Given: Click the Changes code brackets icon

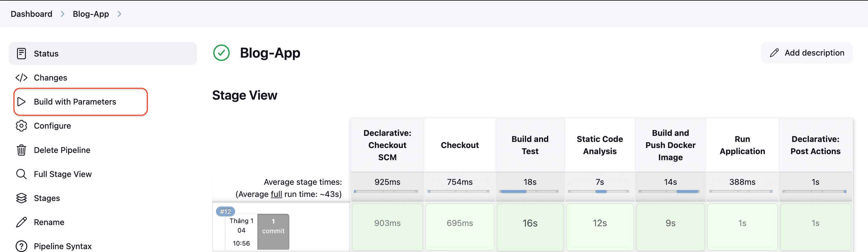Looking at the screenshot, I should click(x=21, y=78).
